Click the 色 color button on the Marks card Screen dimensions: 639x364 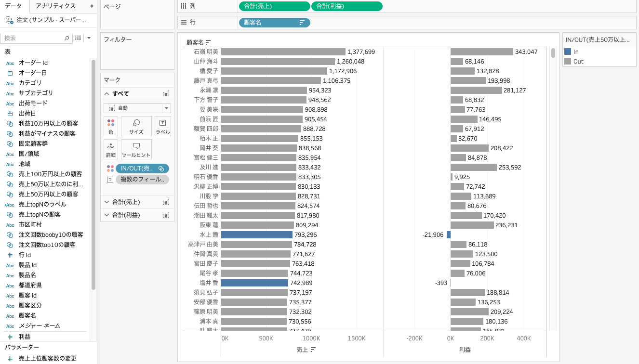pyautogui.click(x=111, y=126)
